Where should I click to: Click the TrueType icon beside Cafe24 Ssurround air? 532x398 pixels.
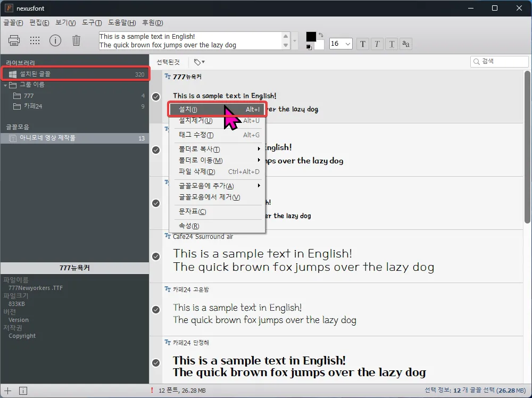coord(168,236)
